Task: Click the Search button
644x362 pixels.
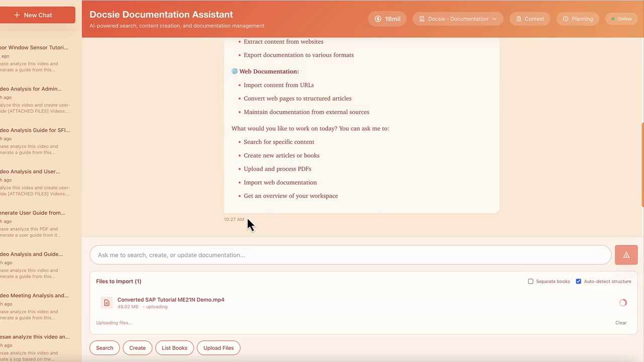Action: (x=104, y=347)
